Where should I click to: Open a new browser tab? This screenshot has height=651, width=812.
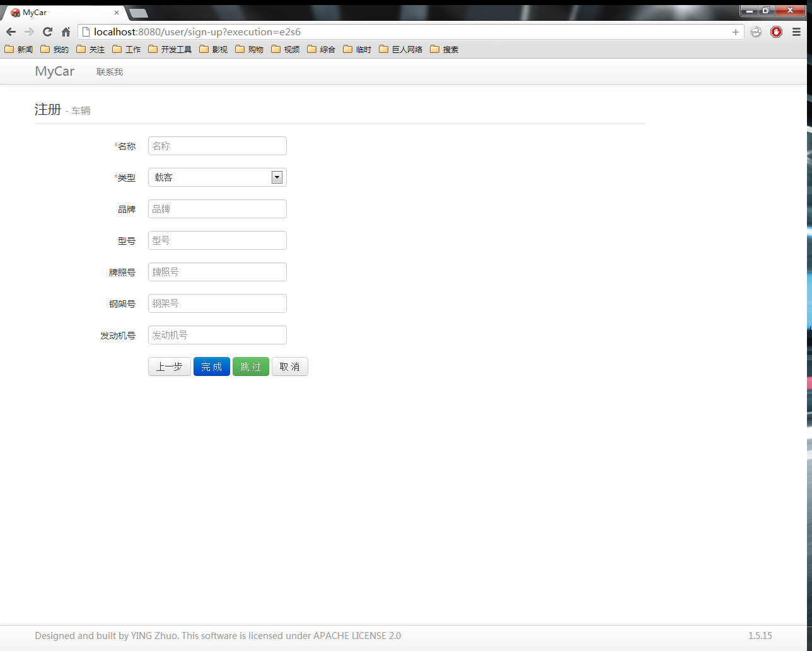(x=138, y=13)
